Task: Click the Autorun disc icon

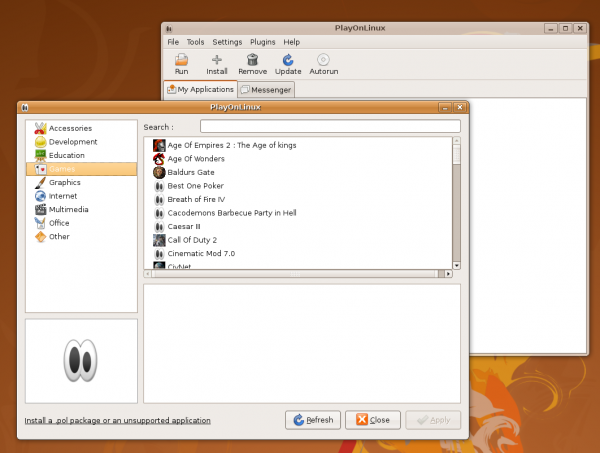Action: click(x=323, y=60)
